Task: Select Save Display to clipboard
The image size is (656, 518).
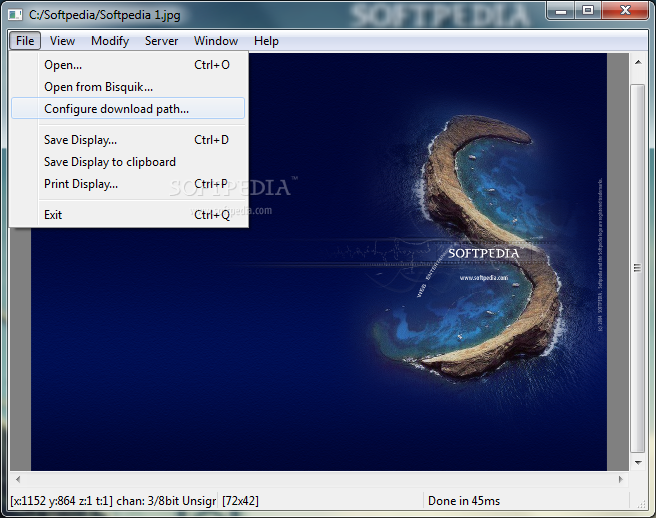Action: pos(128,162)
